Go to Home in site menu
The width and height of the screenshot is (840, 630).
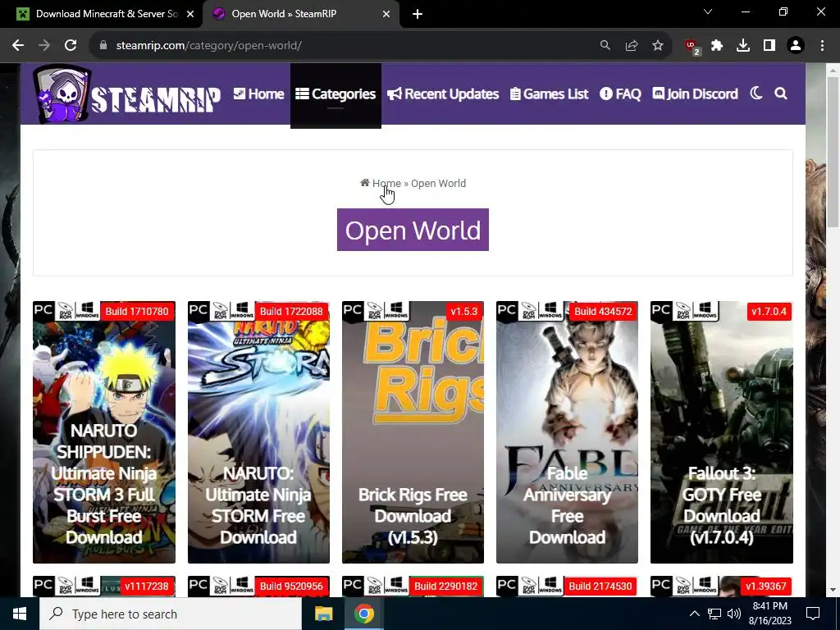coord(258,94)
